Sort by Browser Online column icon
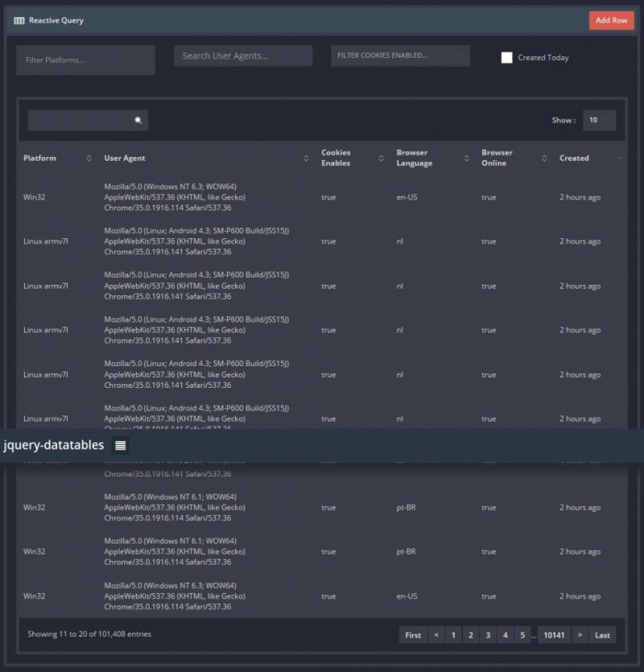This screenshot has height=672, width=644. 544,159
